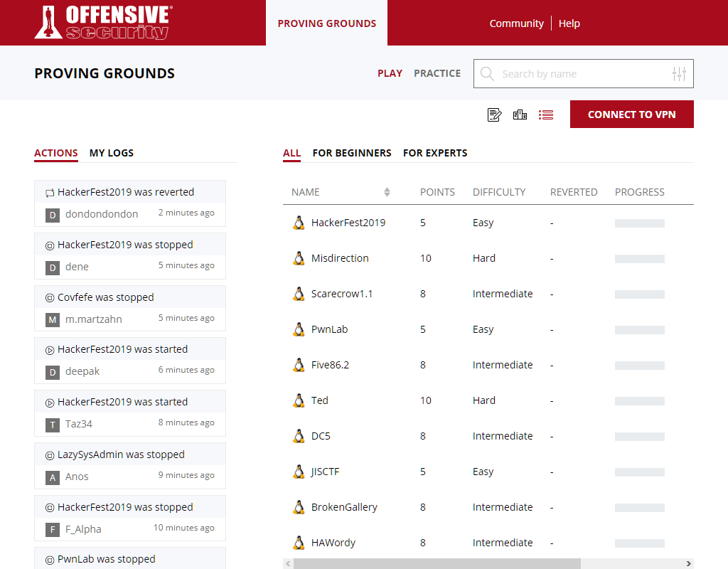Click CONNECT TO VPN button

pos(631,115)
